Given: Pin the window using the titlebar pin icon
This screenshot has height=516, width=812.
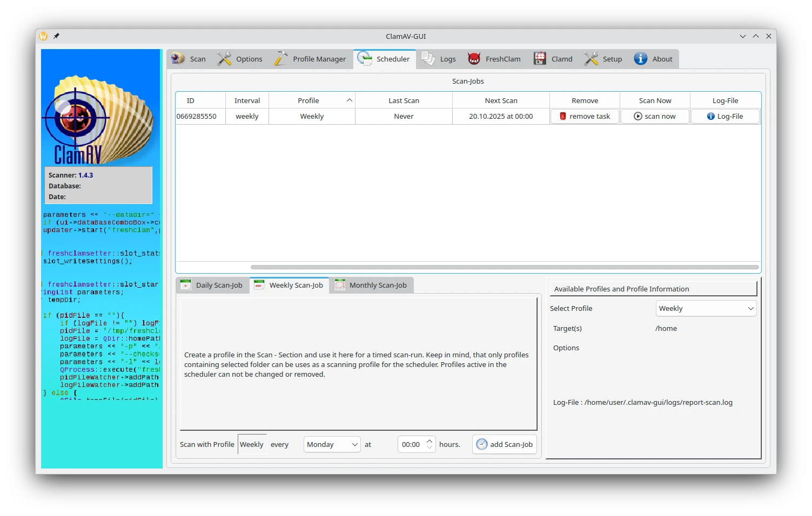Looking at the screenshot, I should (56, 36).
